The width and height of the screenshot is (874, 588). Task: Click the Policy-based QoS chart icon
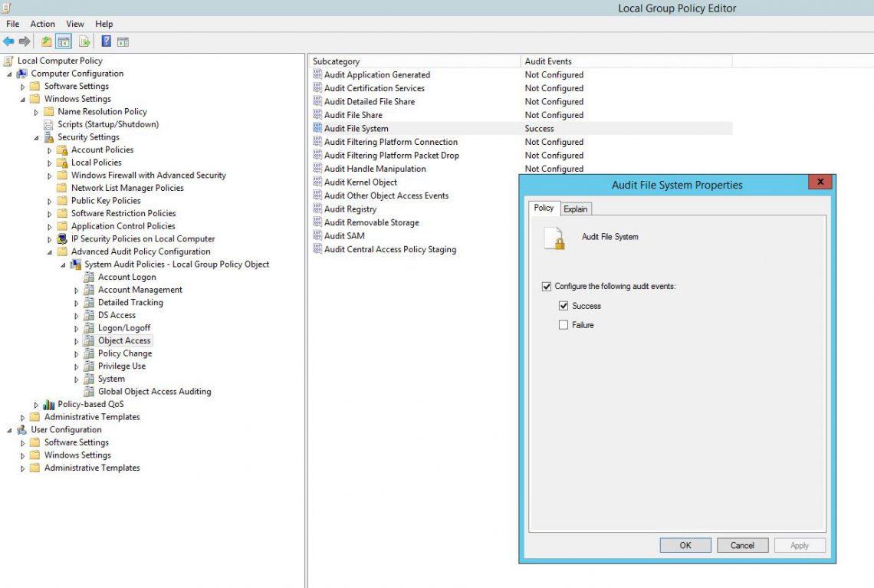click(x=49, y=404)
